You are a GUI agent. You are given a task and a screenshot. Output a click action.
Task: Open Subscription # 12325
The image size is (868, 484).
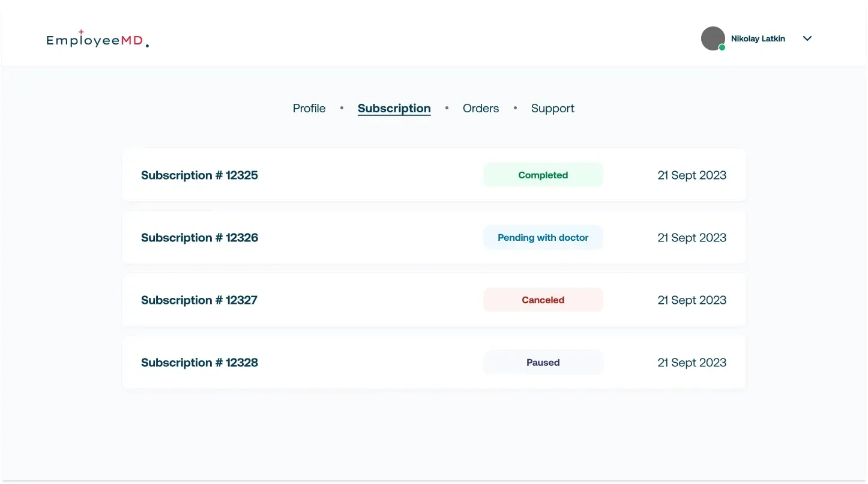click(x=199, y=175)
